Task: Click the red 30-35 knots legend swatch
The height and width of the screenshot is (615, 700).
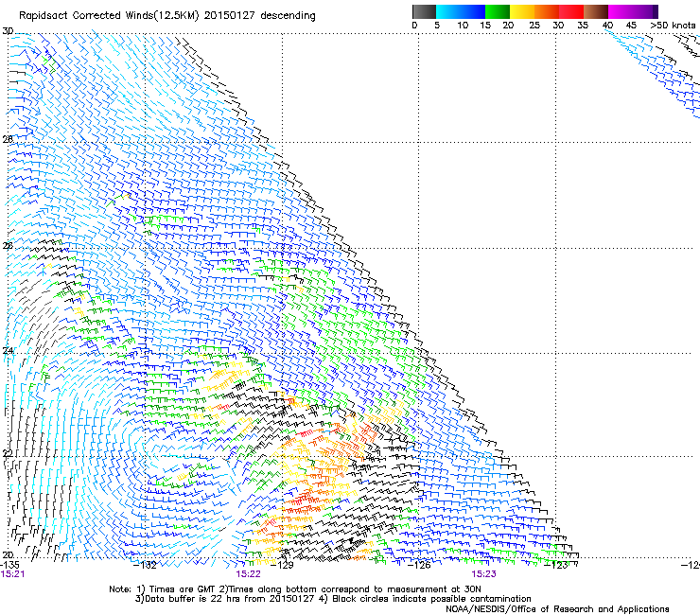Action: point(571,11)
